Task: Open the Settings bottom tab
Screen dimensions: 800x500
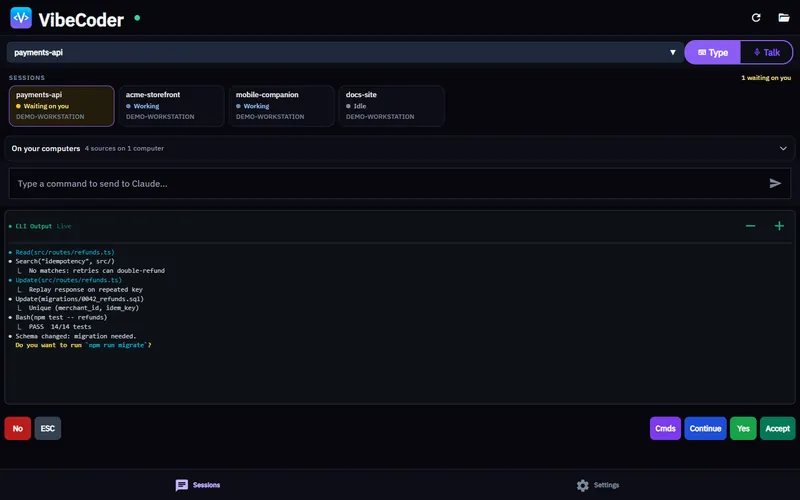Action: tap(597, 485)
